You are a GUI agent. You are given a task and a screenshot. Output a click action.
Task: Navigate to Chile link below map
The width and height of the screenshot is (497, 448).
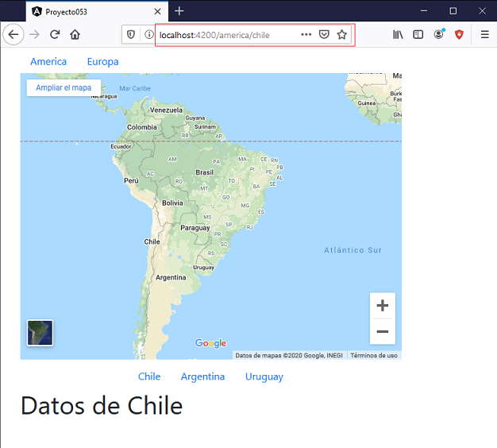(x=149, y=377)
